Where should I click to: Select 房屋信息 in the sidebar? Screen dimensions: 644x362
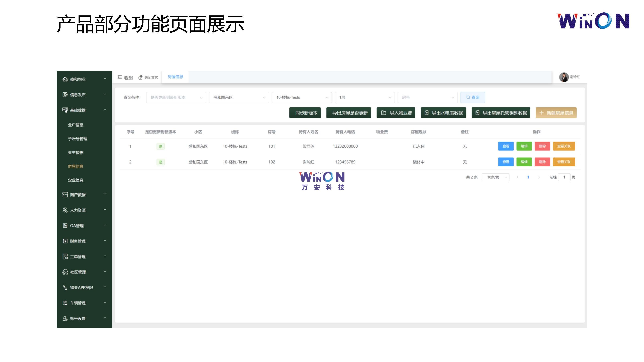(x=76, y=166)
